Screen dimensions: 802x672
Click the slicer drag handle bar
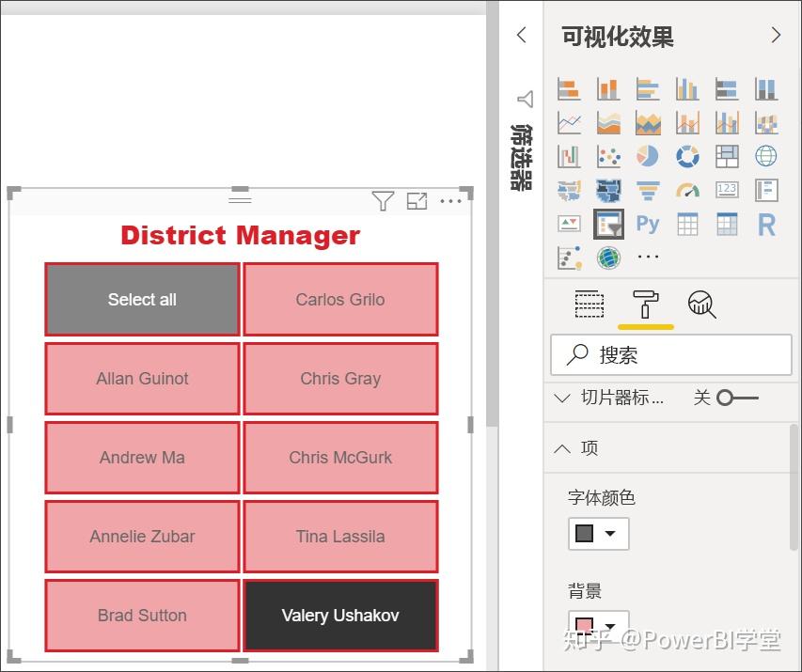(x=240, y=199)
